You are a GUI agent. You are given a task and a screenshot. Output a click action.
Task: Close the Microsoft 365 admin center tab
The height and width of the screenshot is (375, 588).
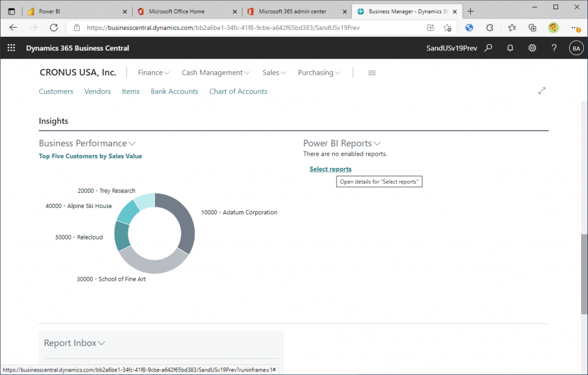click(345, 11)
